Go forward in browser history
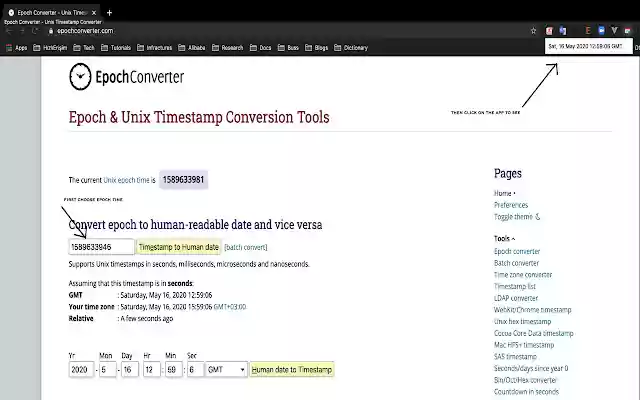The width and height of the screenshot is (640, 400). (22, 31)
